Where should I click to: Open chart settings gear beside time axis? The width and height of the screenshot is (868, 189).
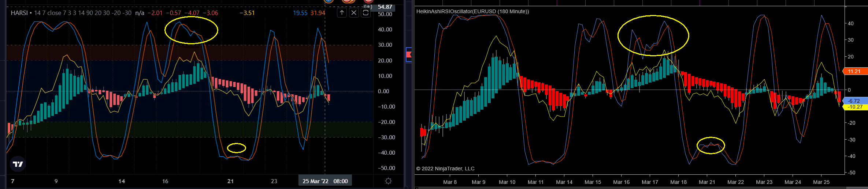coord(389,181)
